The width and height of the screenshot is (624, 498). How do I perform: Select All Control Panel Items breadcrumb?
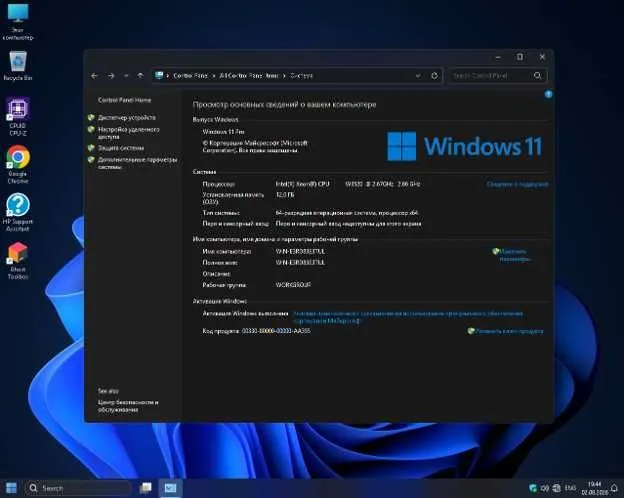pos(249,76)
